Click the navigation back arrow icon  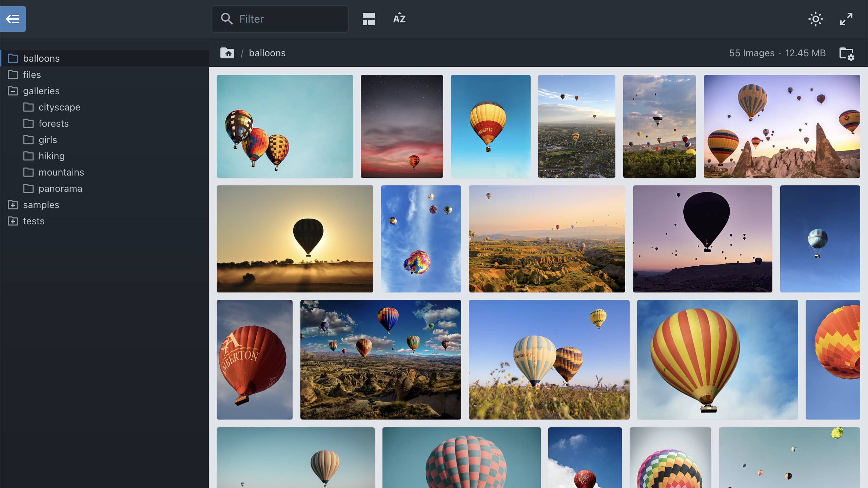pyautogui.click(x=13, y=19)
